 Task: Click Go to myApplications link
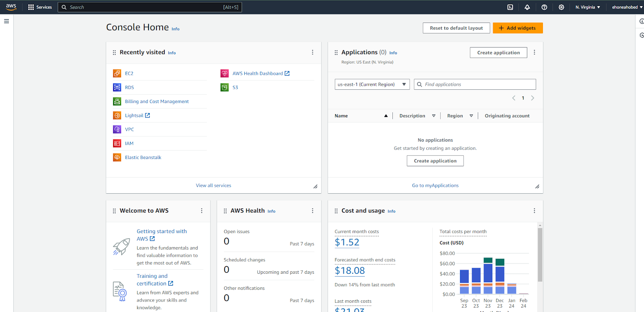point(435,186)
